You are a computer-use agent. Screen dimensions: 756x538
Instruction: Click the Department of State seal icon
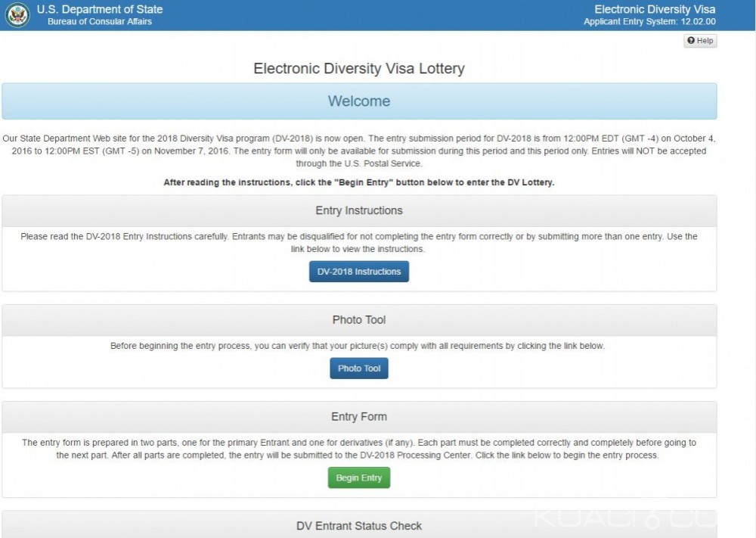pos(17,15)
